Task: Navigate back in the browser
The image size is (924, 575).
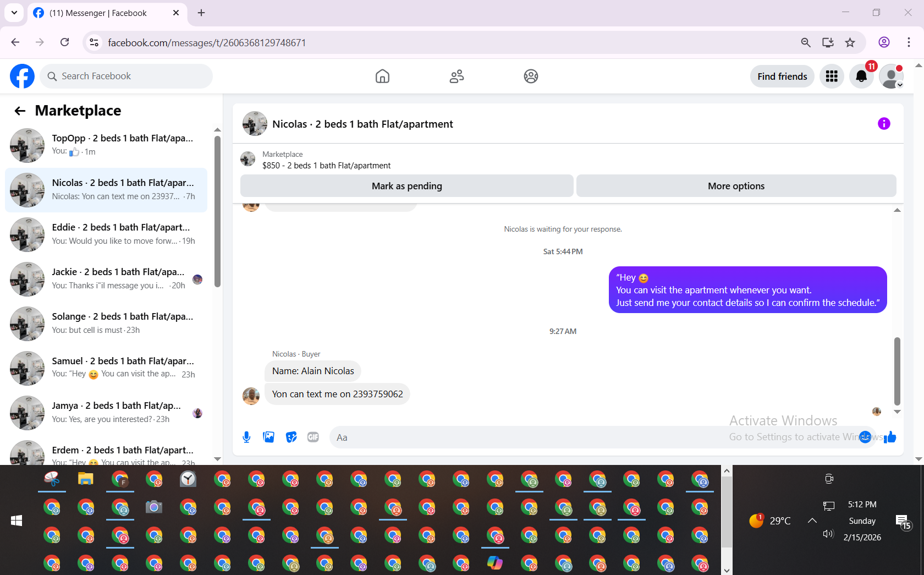Action: tap(15, 42)
